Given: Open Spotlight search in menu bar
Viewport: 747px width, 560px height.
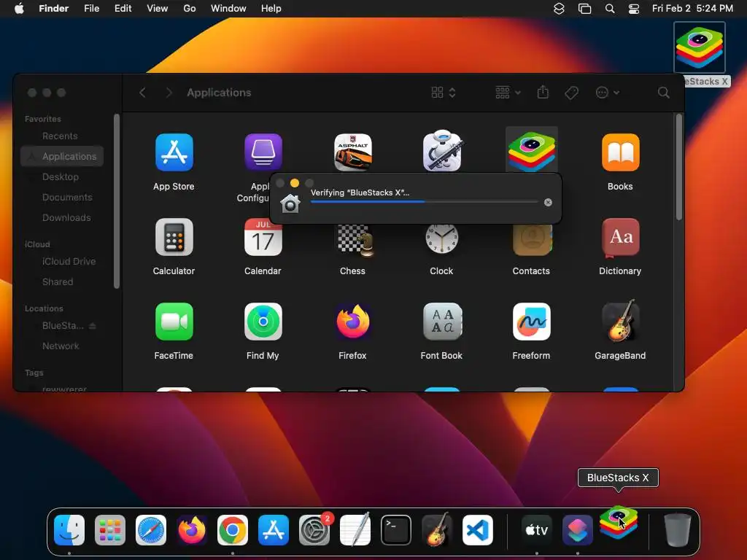Looking at the screenshot, I should pos(610,9).
